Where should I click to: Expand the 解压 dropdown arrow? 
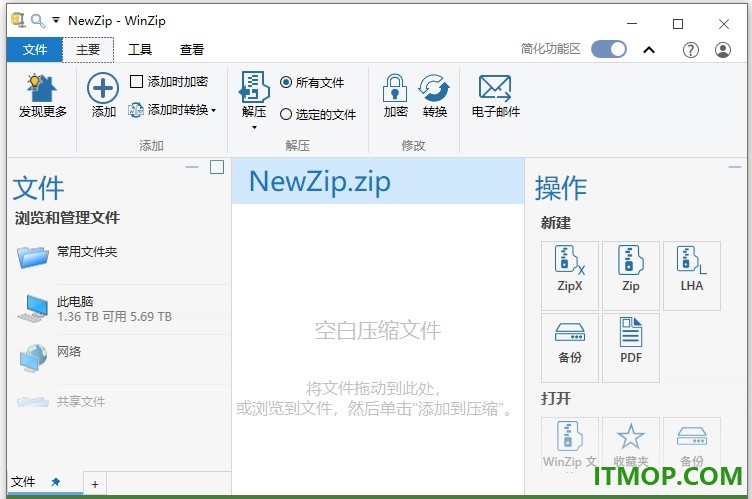pos(254,127)
